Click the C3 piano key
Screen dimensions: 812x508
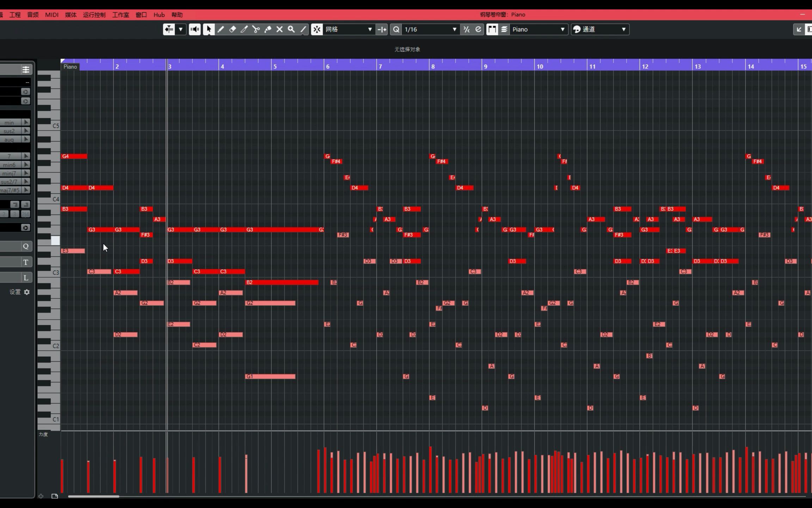coord(49,272)
